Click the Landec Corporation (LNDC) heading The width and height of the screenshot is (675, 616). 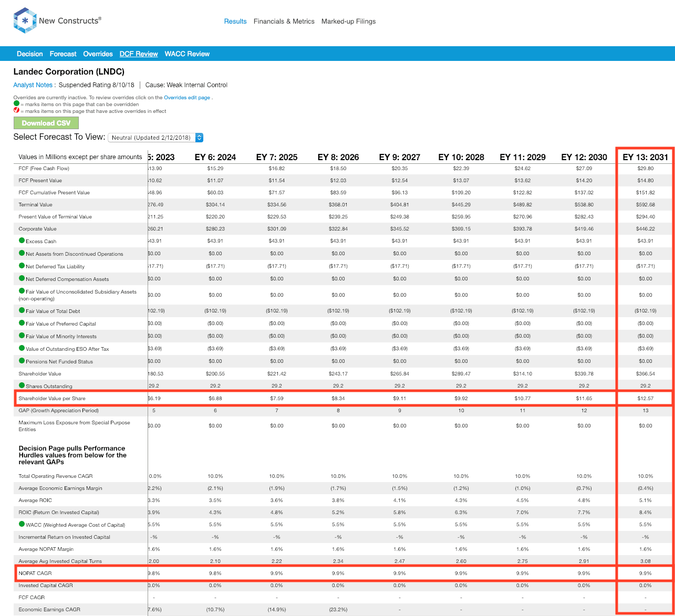[69, 71]
